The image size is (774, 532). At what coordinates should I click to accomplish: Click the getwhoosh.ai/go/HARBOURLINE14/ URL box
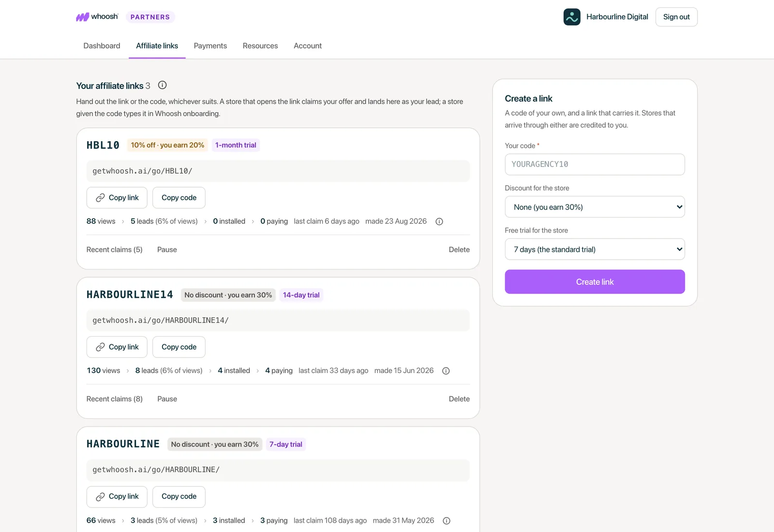tap(278, 321)
